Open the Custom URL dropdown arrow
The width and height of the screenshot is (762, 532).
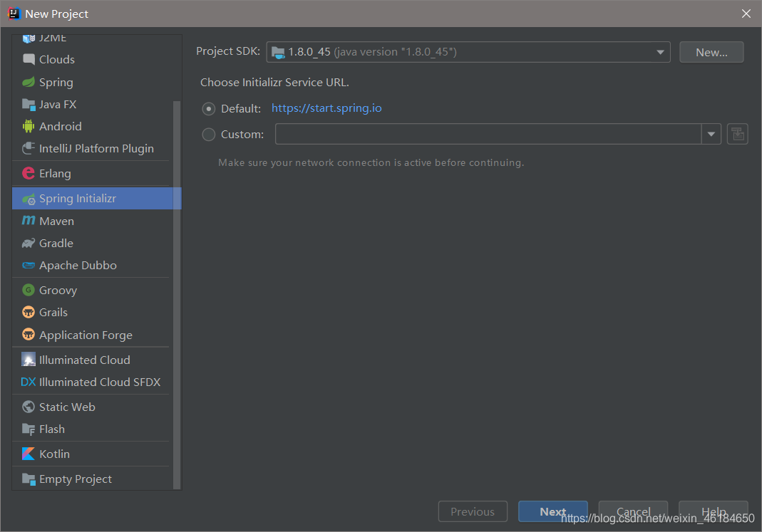(x=711, y=134)
